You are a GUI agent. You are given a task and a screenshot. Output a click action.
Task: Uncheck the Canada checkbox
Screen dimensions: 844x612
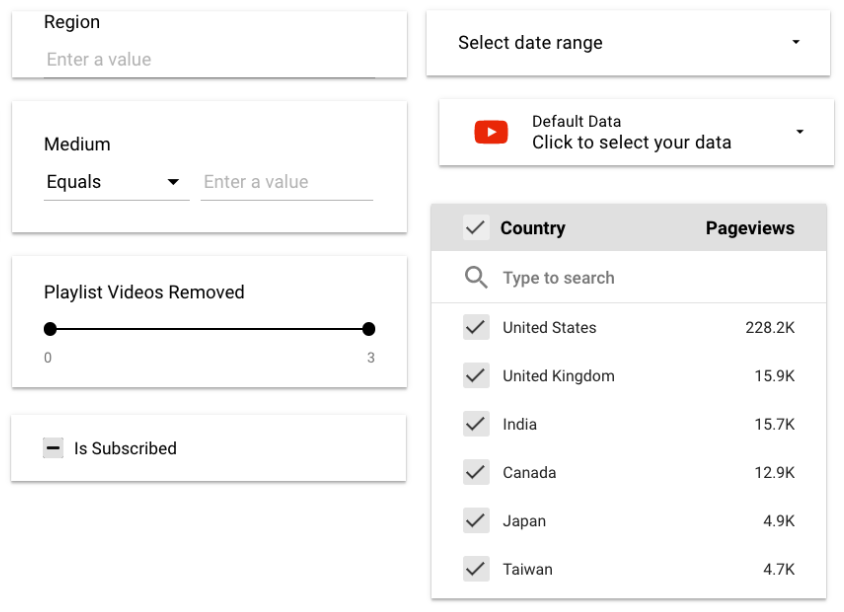(476, 473)
